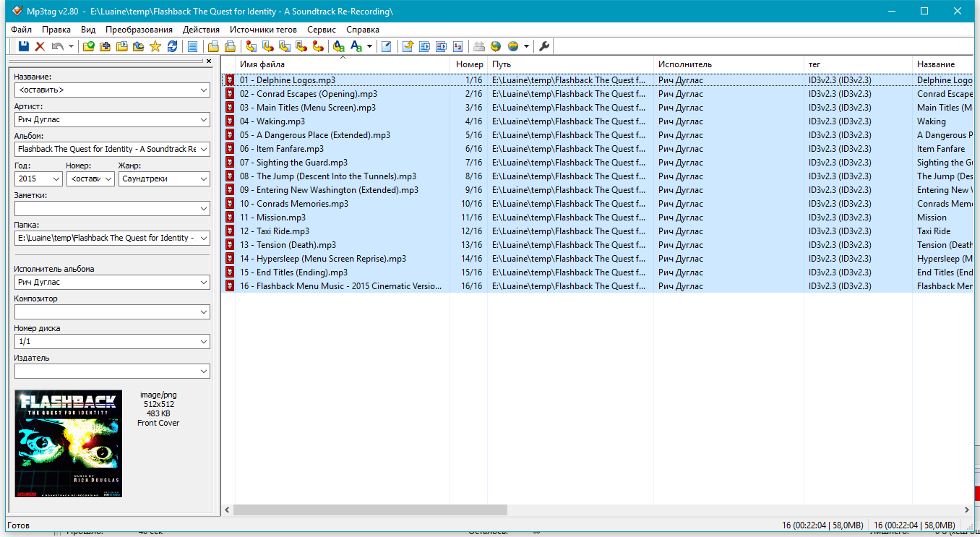The height and width of the screenshot is (537, 980).
Task: Open Actions with the first Aa icon
Action: [338, 46]
